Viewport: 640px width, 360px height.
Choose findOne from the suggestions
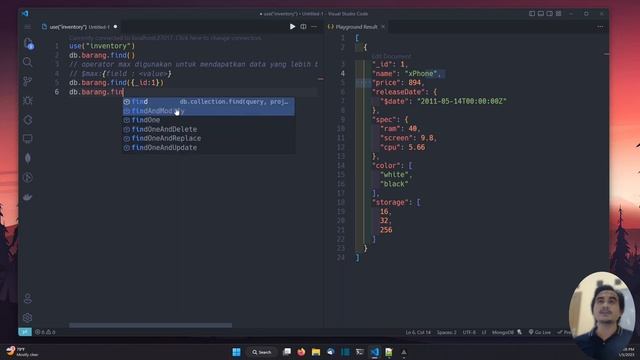point(209,120)
